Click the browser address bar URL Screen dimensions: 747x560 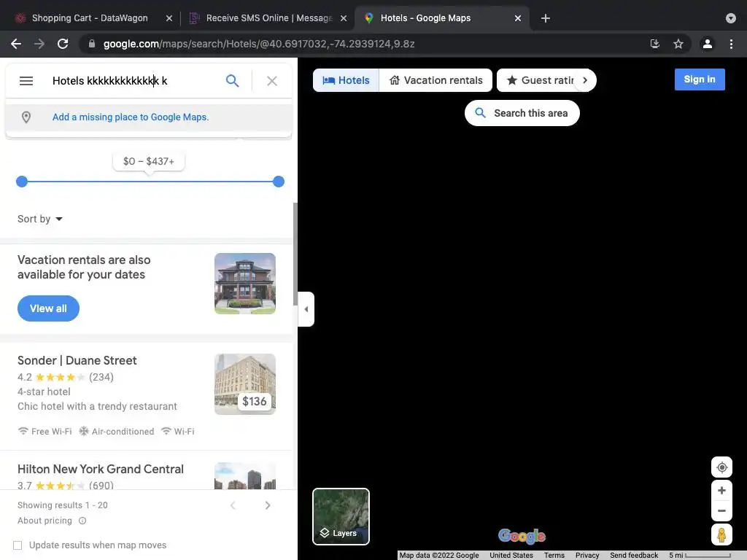click(x=259, y=44)
